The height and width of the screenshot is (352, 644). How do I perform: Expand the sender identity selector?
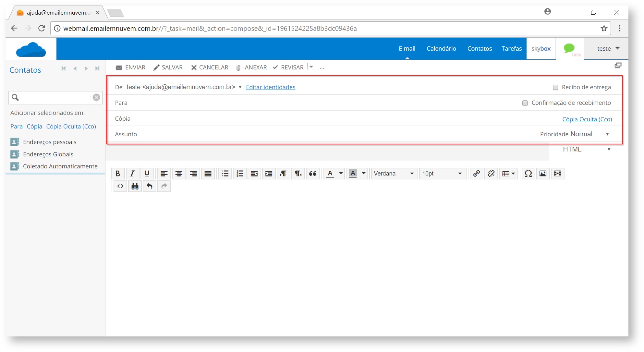point(240,87)
